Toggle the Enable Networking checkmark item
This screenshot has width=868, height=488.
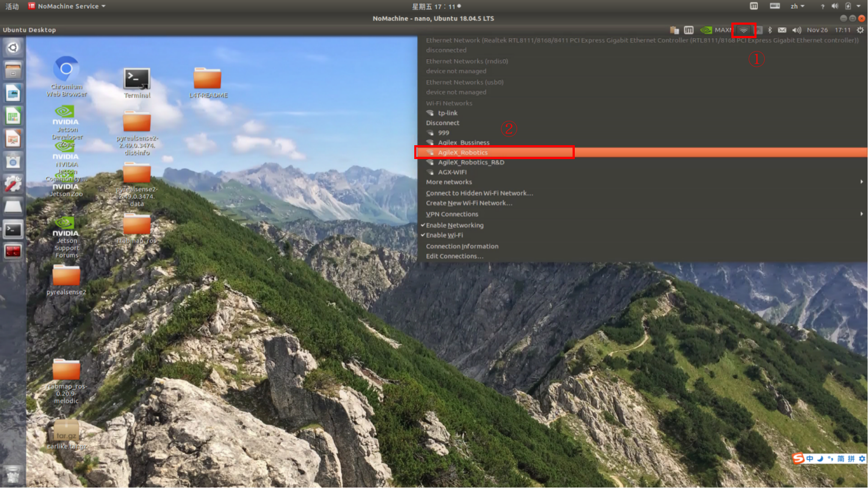[x=454, y=225]
